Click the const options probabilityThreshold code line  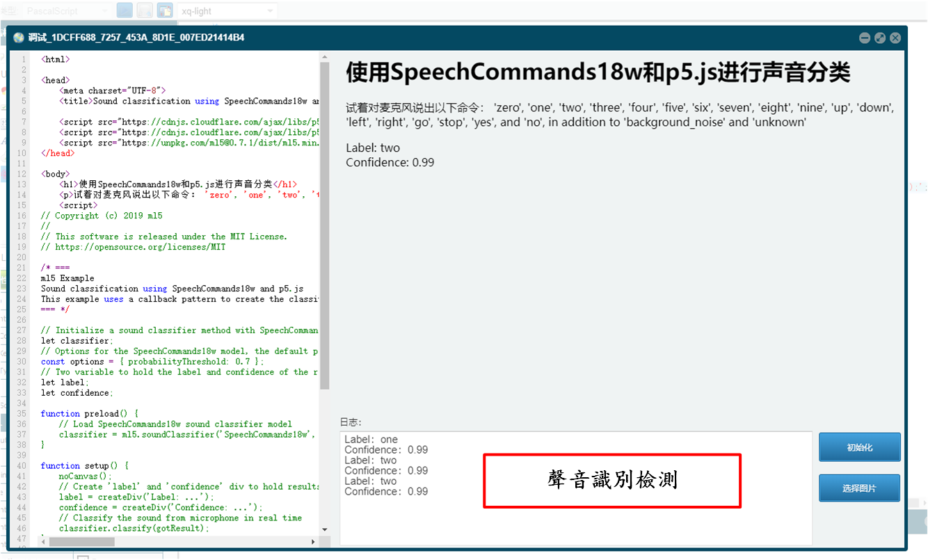tap(152, 362)
